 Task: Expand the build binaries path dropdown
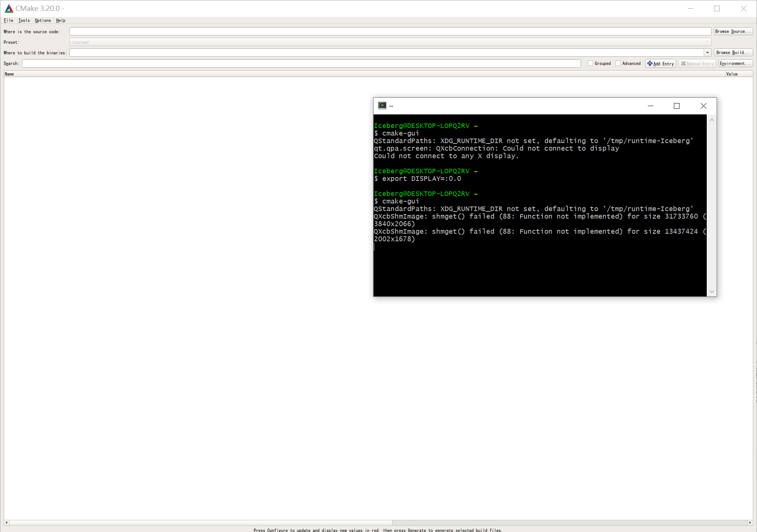point(708,52)
